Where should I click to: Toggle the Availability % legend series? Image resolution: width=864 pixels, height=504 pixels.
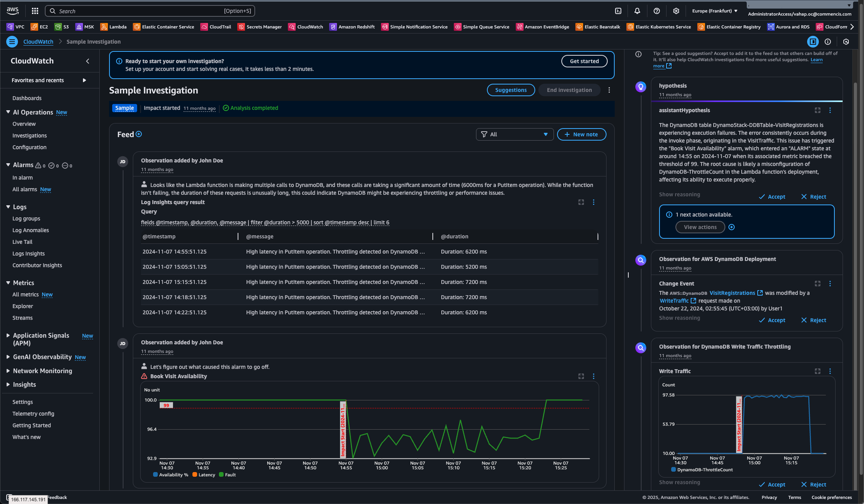point(171,475)
